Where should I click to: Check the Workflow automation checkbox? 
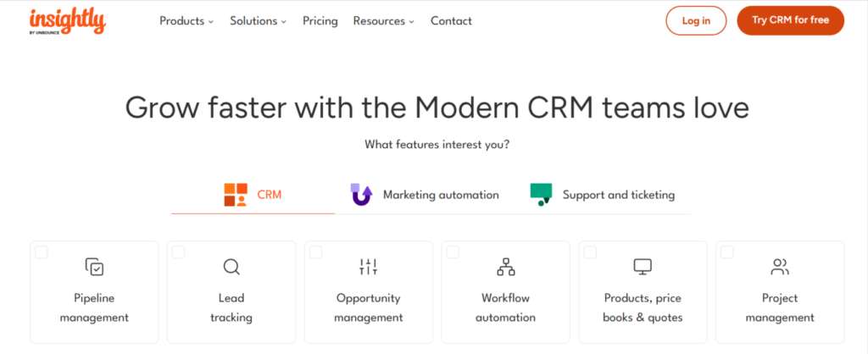453,252
